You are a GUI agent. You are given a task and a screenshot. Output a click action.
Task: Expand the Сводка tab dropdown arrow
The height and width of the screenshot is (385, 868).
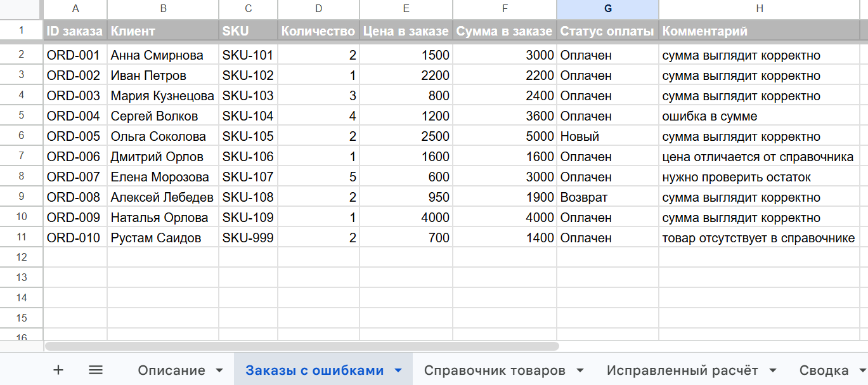(862, 370)
